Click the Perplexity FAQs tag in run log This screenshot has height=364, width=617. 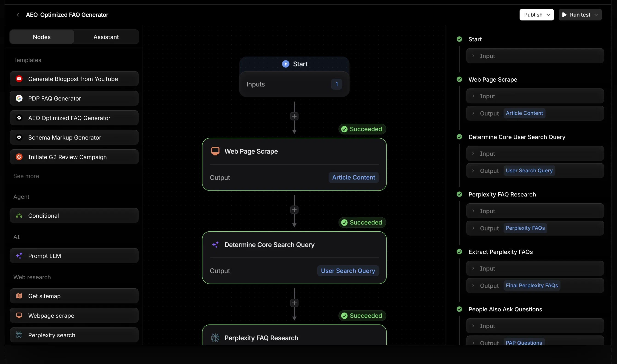click(525, 228)
